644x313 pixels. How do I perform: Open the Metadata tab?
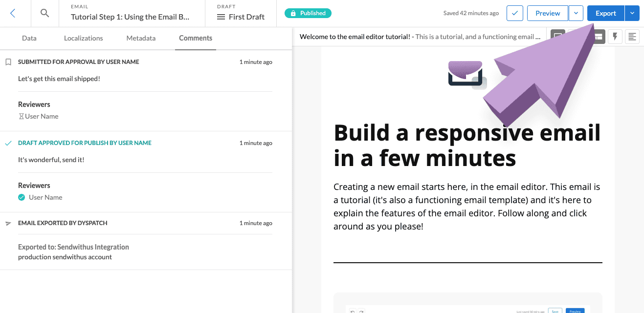[x=140, y=38]
